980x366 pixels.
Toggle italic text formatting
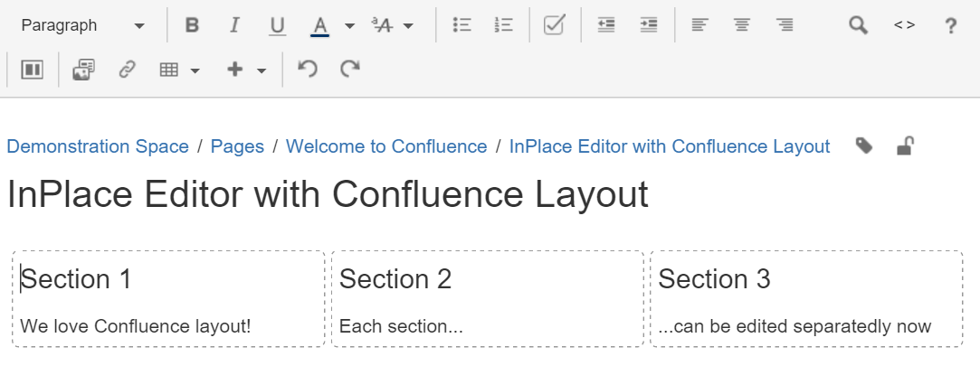click(234, 25)
